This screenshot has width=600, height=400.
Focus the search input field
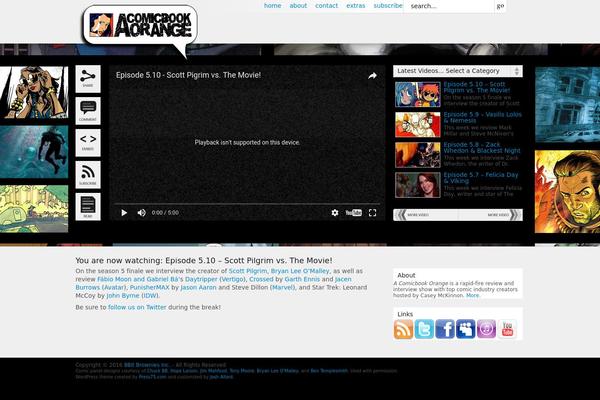448,6
